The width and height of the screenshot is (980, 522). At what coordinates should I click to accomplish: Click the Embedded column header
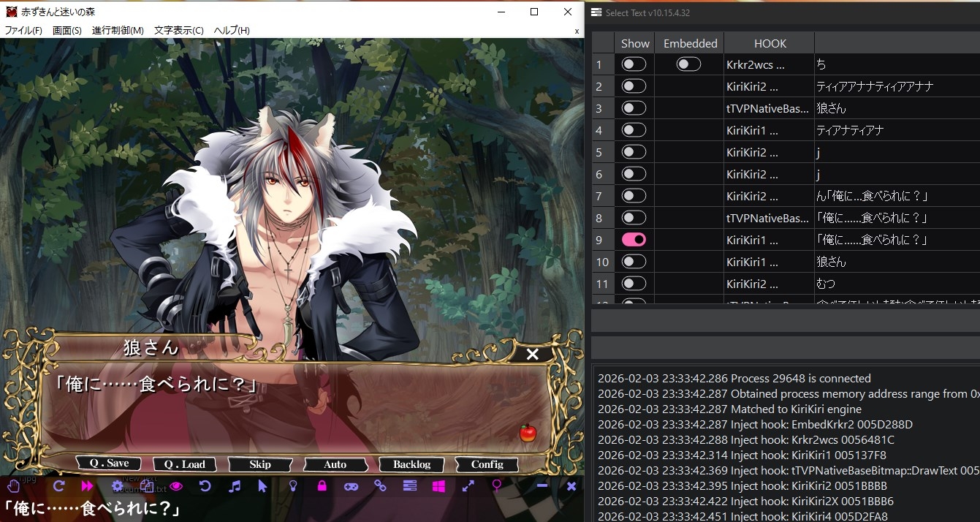(690, 43)
